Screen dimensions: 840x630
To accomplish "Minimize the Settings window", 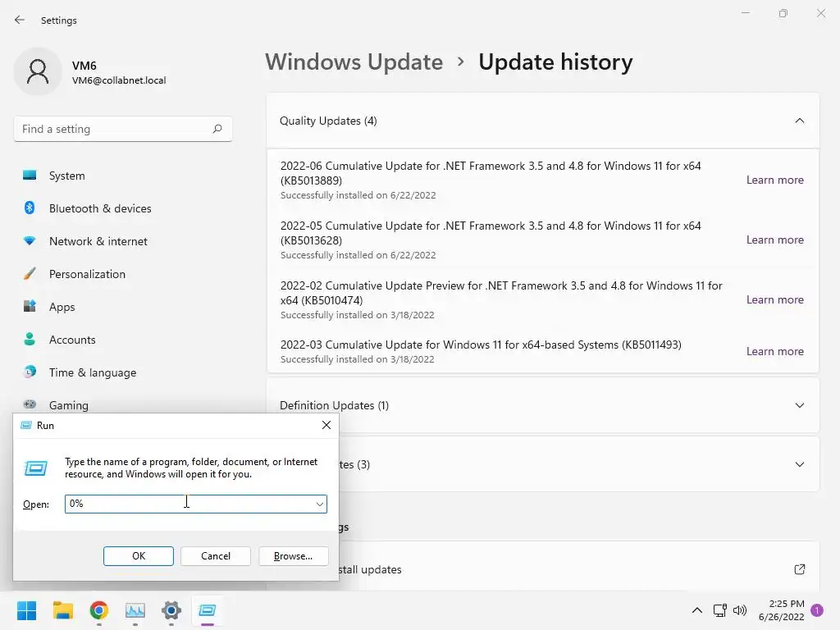I will (745, 13).
